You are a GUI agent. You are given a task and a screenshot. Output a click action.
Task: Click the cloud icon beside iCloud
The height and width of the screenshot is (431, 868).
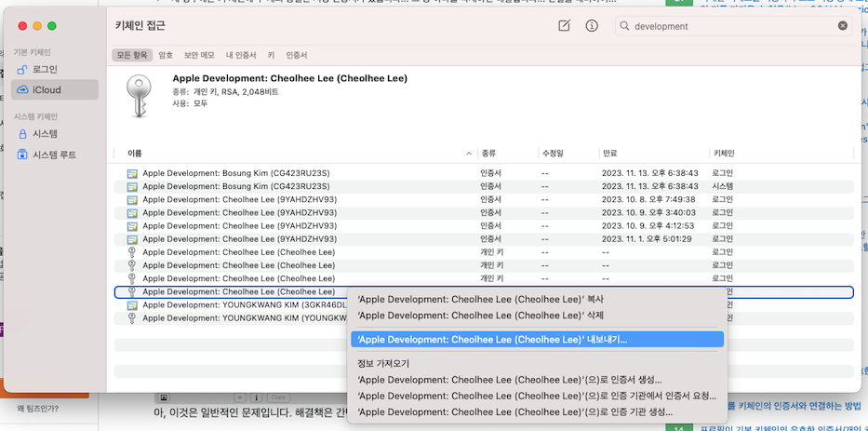click(22, 89)
